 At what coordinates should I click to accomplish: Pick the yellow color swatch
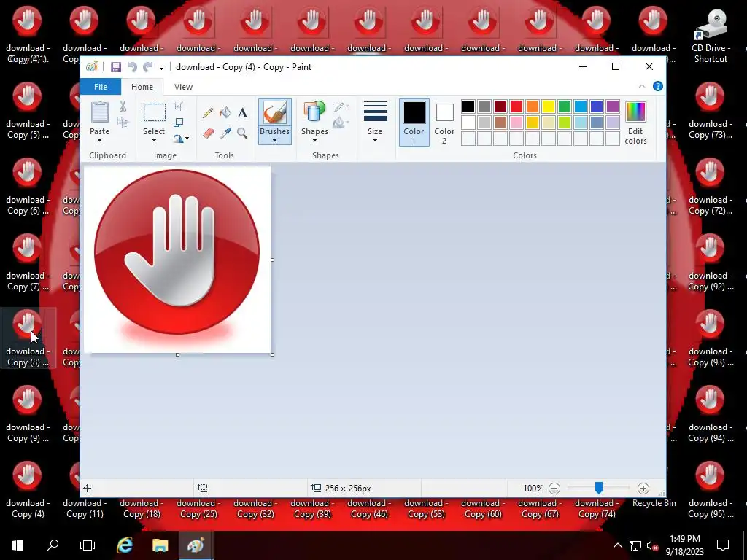click(549, 106)
